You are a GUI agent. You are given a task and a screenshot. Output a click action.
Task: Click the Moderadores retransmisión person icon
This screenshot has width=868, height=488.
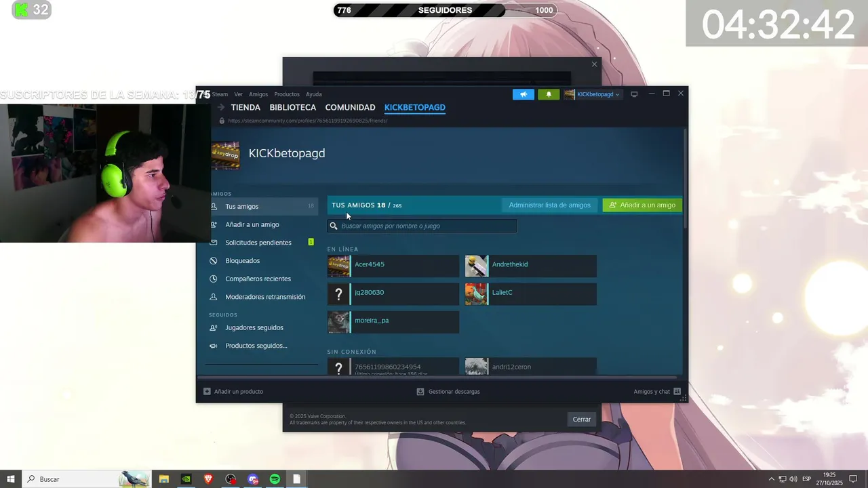(x=213, y=297)
